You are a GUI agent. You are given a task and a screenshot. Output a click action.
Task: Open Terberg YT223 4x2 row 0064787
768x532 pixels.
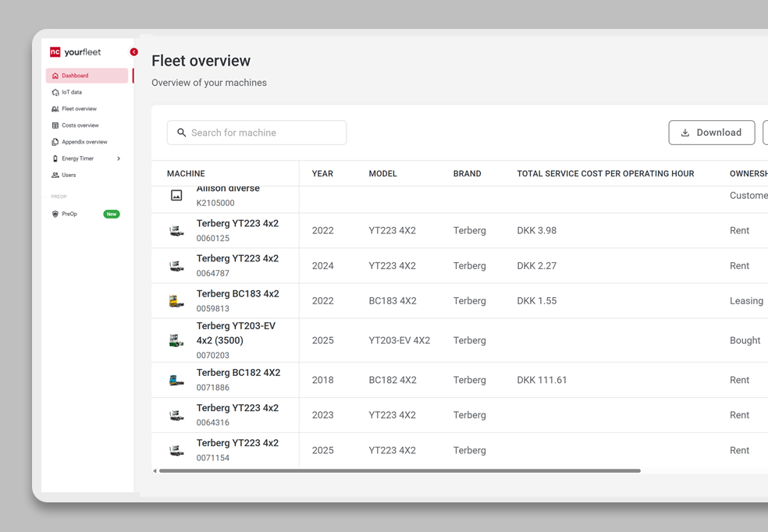point(237,259)
